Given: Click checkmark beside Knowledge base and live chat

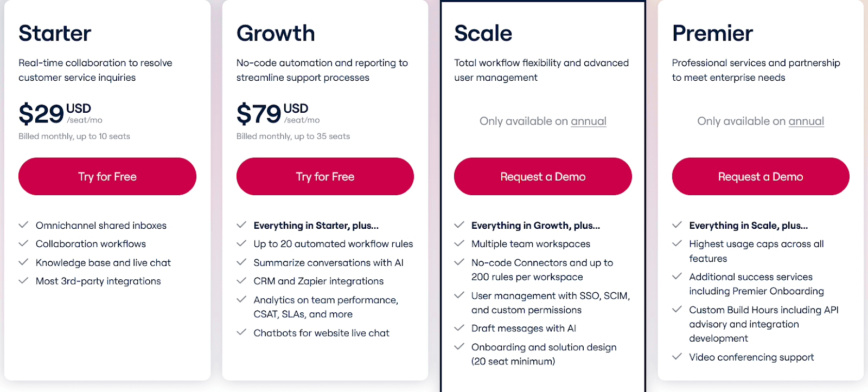Looking at the screenshot, I should pos(23,262).
